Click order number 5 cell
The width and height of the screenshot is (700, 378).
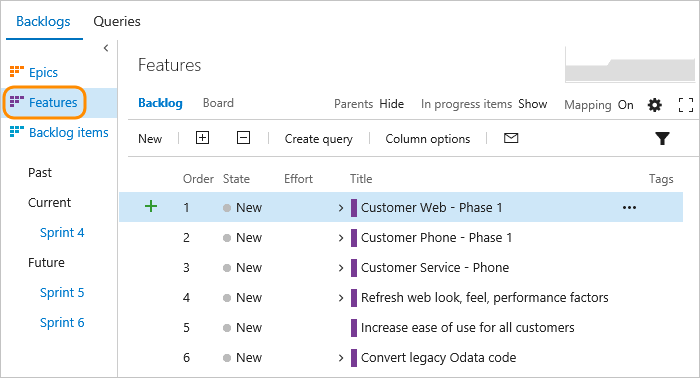click(x=187, y=328)
